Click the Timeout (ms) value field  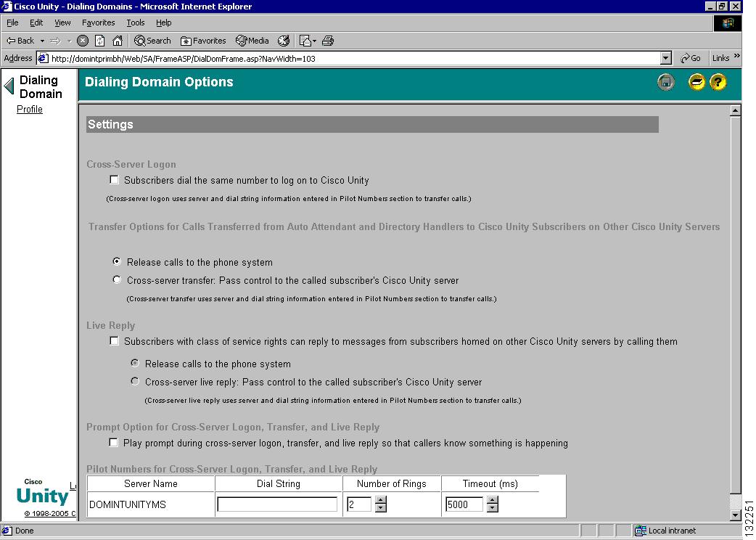(x=464, y=504)
